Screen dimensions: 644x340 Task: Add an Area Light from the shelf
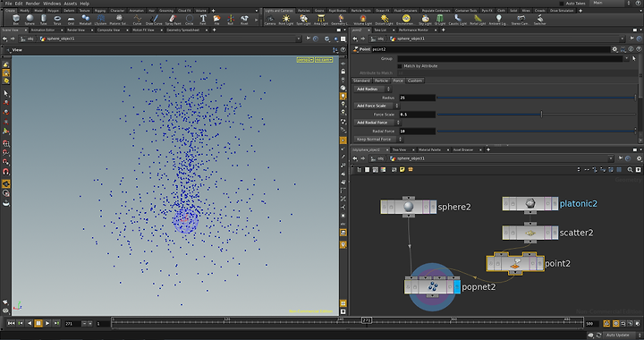(x=321, y=20)
